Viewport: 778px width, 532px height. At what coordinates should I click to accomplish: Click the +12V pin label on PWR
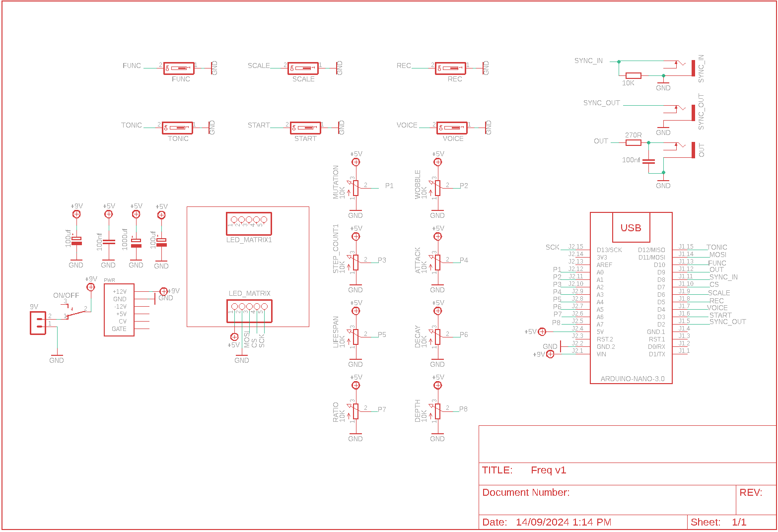tap(120, 292)
